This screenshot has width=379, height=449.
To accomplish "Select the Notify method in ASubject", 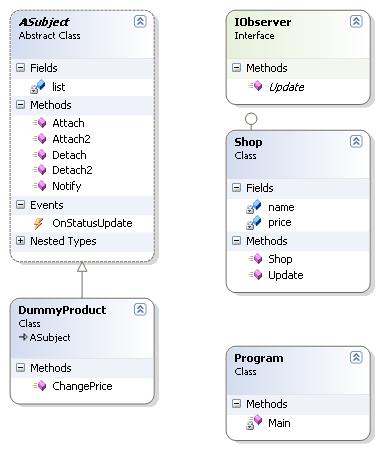I will coord(67,186).
